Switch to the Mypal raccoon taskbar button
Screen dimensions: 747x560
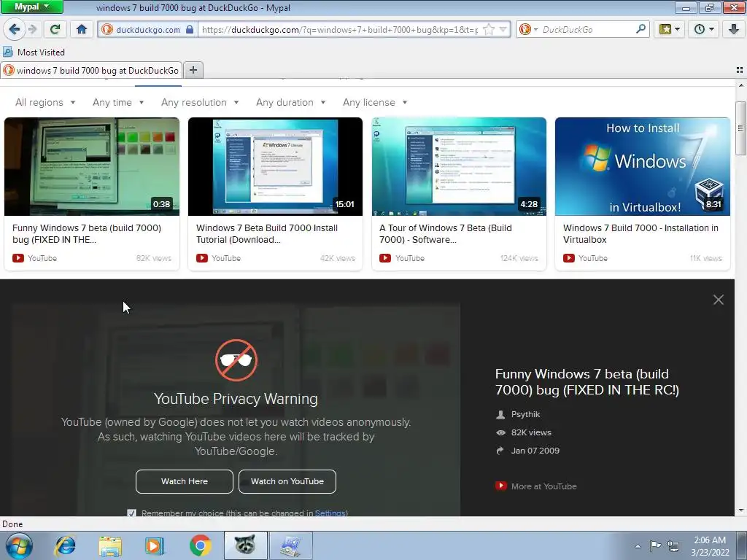click(x=245, y=545)
